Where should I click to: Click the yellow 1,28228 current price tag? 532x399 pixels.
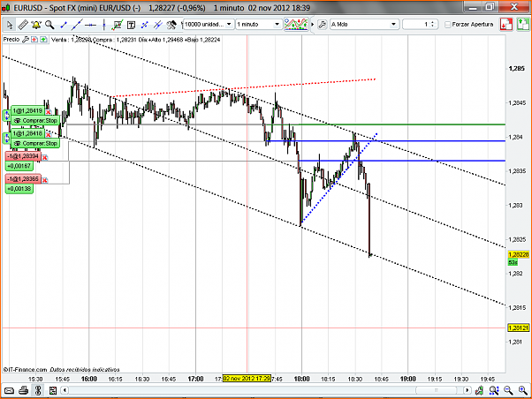click(x=519, y=254)
